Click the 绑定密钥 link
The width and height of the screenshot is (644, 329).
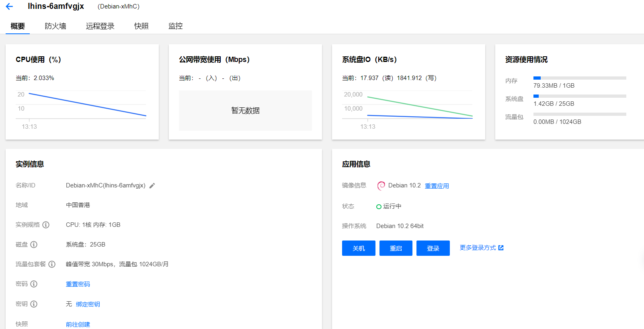(x=88, y=304)
